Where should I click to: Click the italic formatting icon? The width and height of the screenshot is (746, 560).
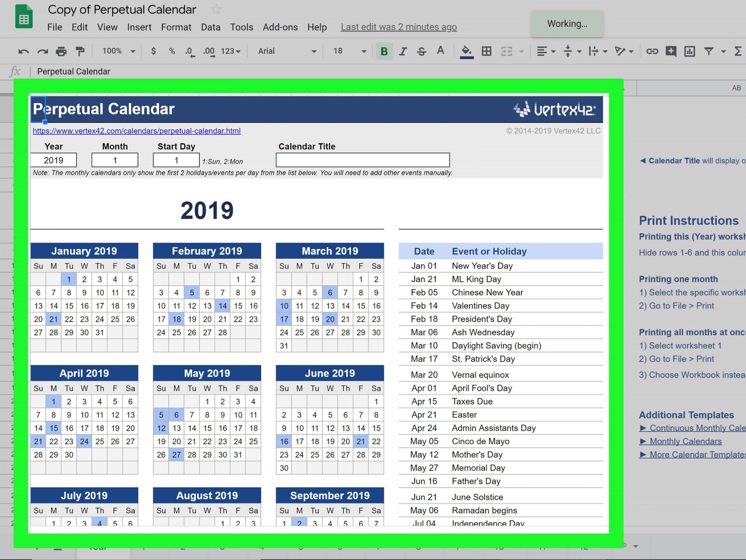coord(402,52)
